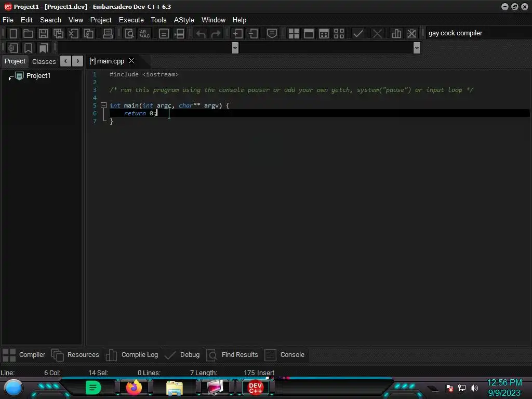Click the Redo arrow icon
Screen dimensions: 532x399
[216, 34]
